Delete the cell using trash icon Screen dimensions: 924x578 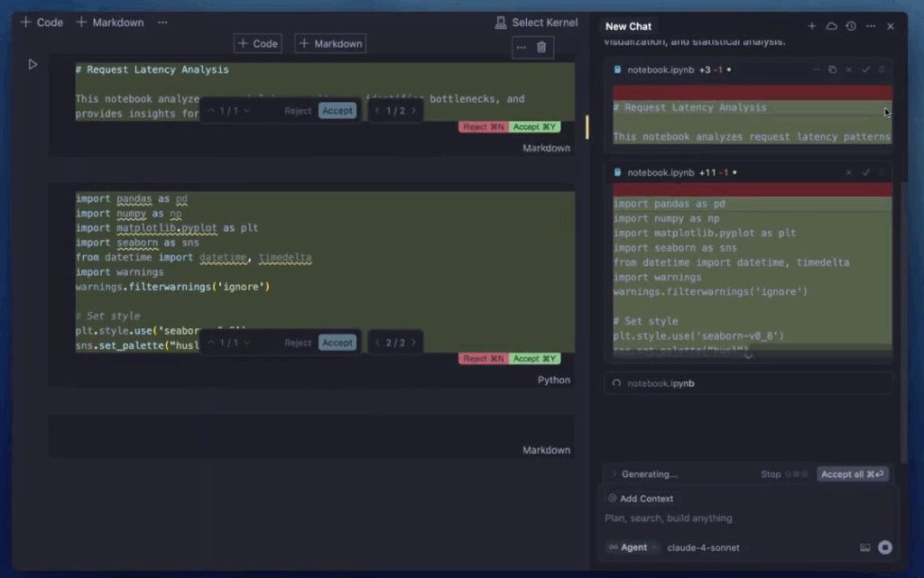coord(541,47)
